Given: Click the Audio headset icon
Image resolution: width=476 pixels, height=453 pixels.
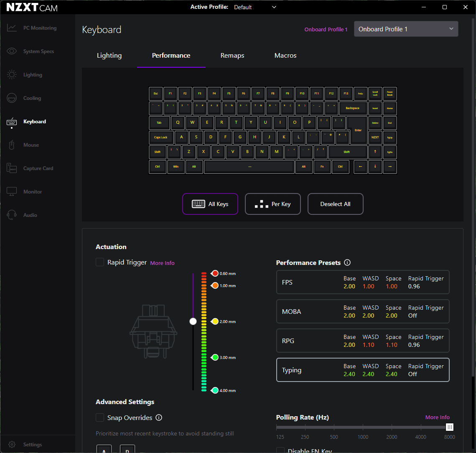Looking at the screenshot, I should click(x=12, y=215).
